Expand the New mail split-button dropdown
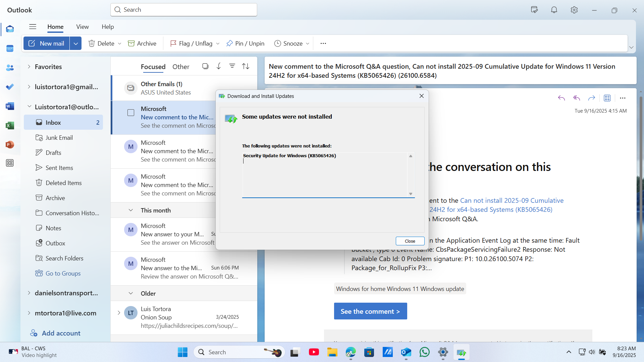Screen dimensions: 644x362 [x=75, y=43]
